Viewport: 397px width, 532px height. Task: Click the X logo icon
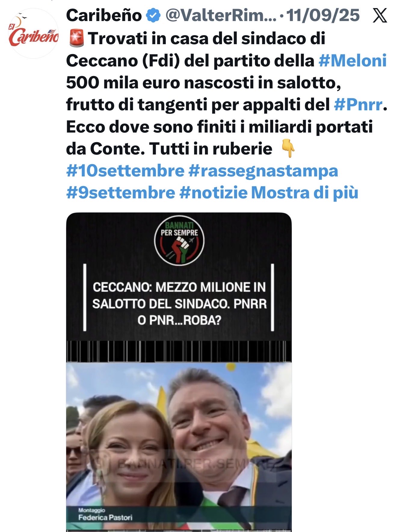click(x=380, y=15)
